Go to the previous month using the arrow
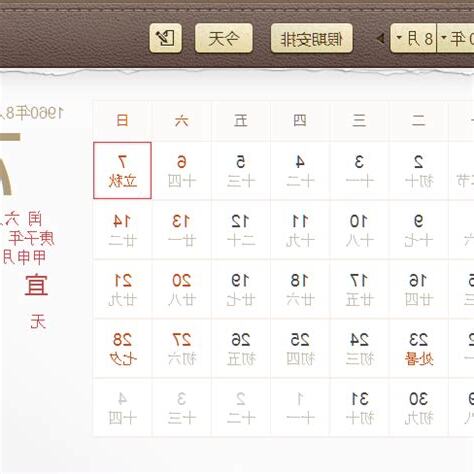The width and height of the screenshot is (474, 474). (x=380, y=39)
